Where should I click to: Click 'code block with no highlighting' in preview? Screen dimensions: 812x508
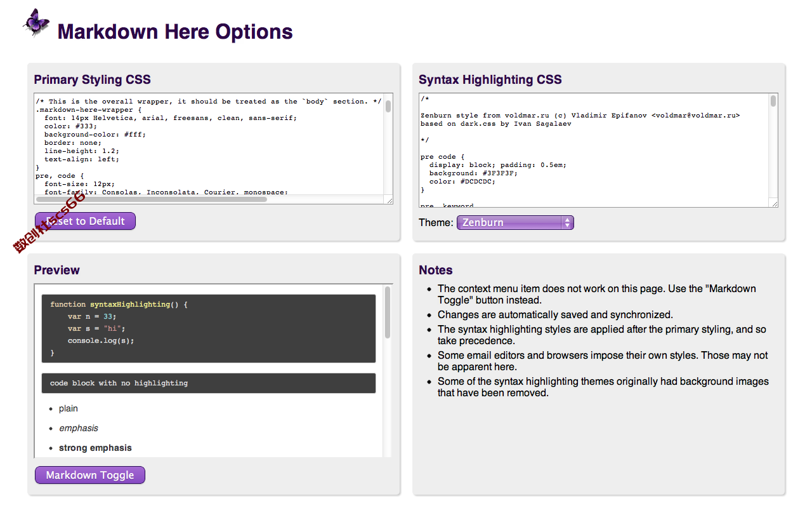click(119, 383)
